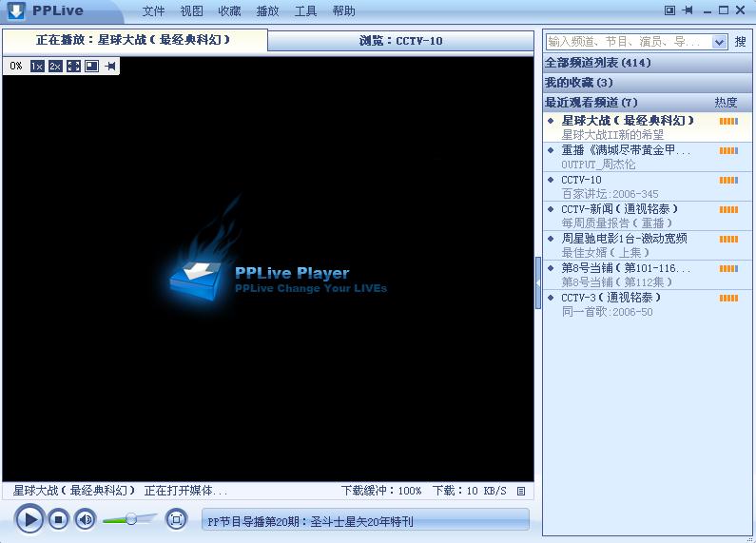Click the 下载缓冲：100% status text
Viewport: 756px width, 543px height.
tap(381, 491)
